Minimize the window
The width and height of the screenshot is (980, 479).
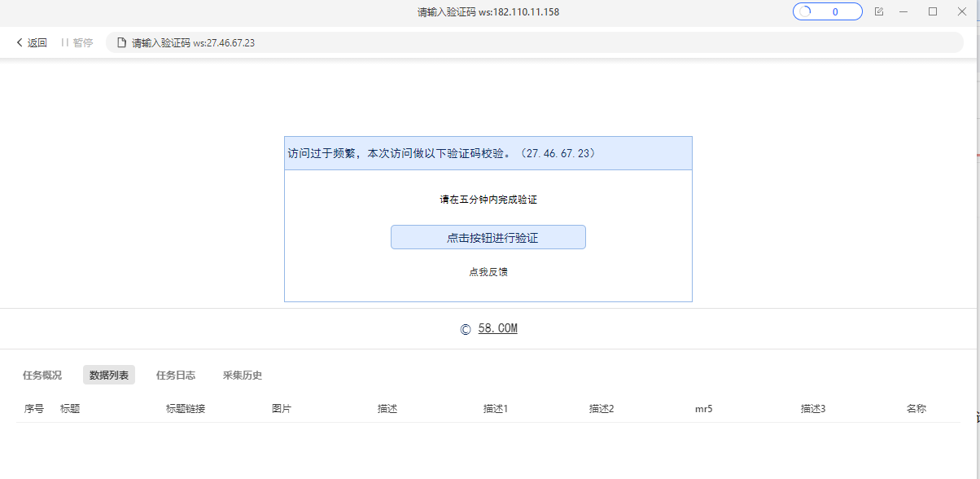pyautogui.click(x=904, y=11)
